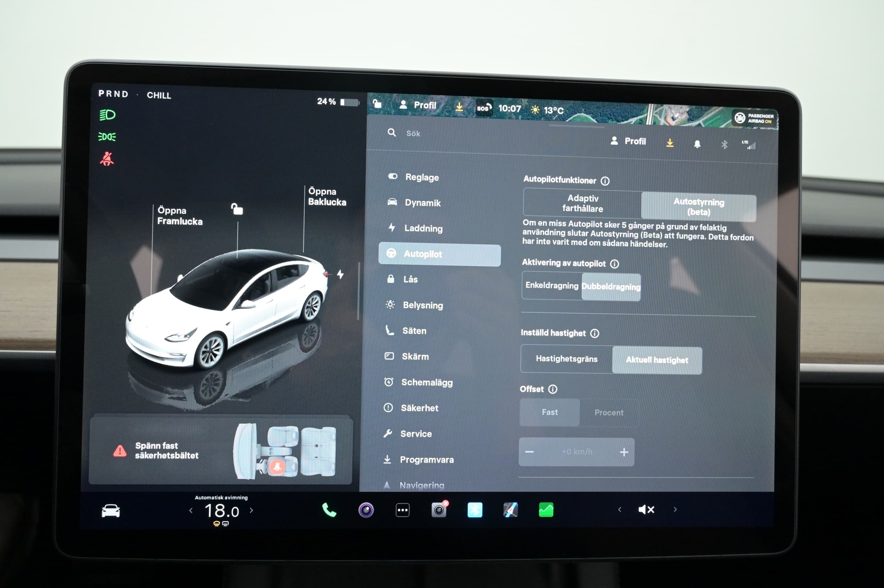Raise volume with right chevron arrow
The image size is (884, 588).
pos(675,509)
